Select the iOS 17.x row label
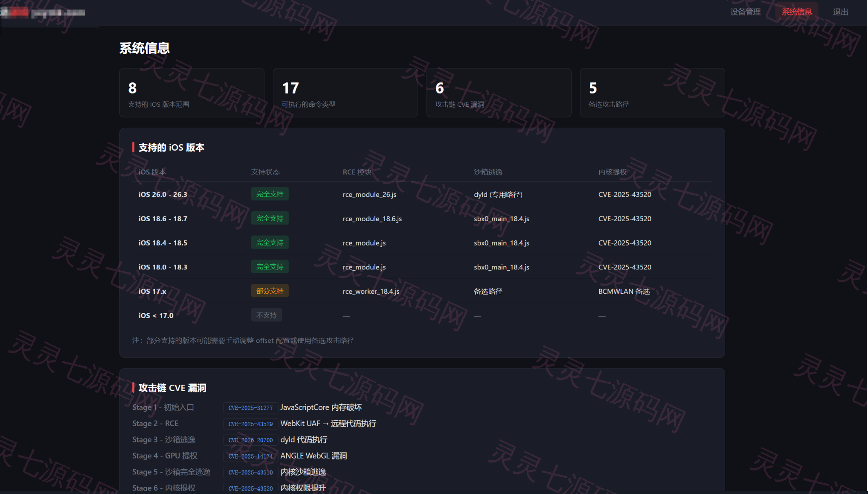 tap(152, 291)
